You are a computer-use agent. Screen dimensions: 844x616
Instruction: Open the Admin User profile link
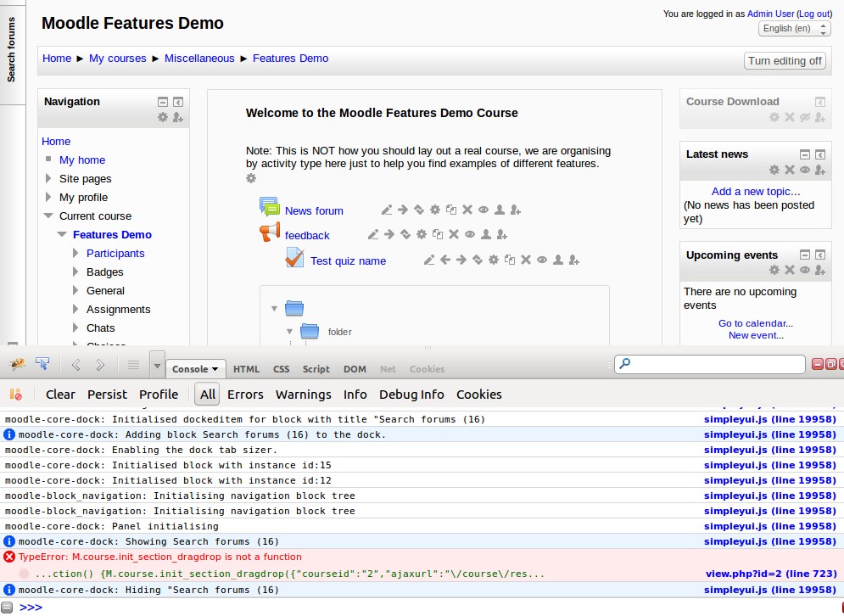click(770, 14)
